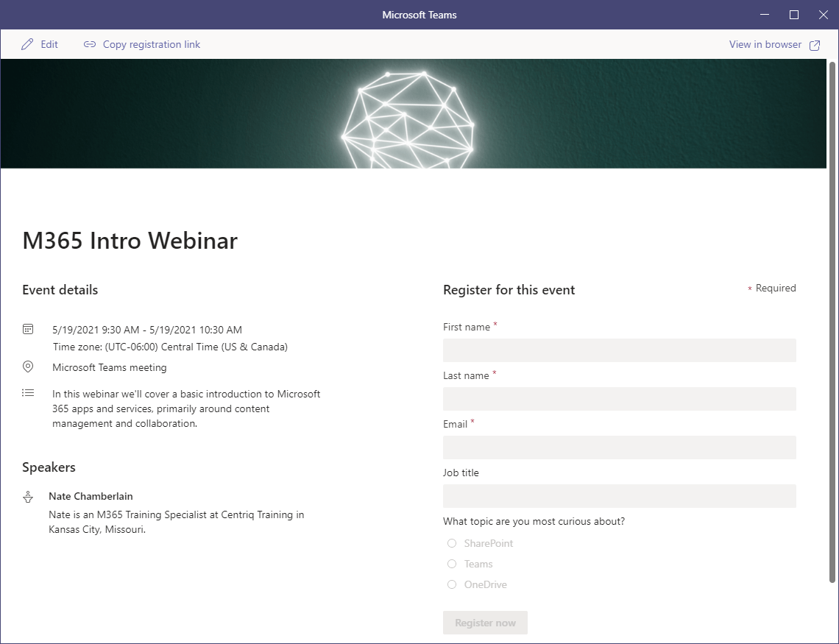This screenshot has width=839, height=644.
Task: Open the page with View in browser
Action: point(765,44)
